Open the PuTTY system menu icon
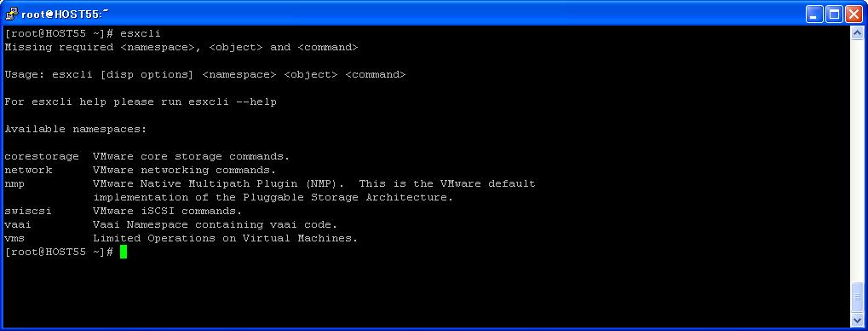The image size is (868, 331). [x=11, y=14]
